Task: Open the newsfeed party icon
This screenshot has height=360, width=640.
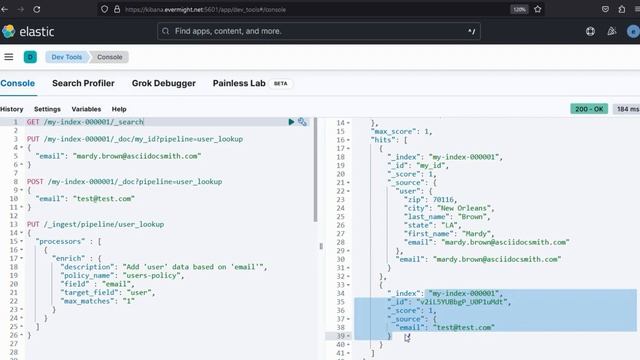Action: point(611,31)
